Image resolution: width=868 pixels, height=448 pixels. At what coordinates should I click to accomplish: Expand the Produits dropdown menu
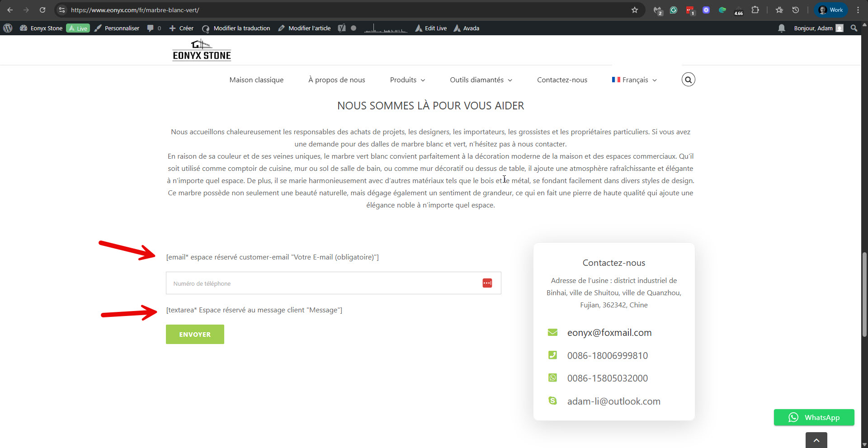[407, 80]
